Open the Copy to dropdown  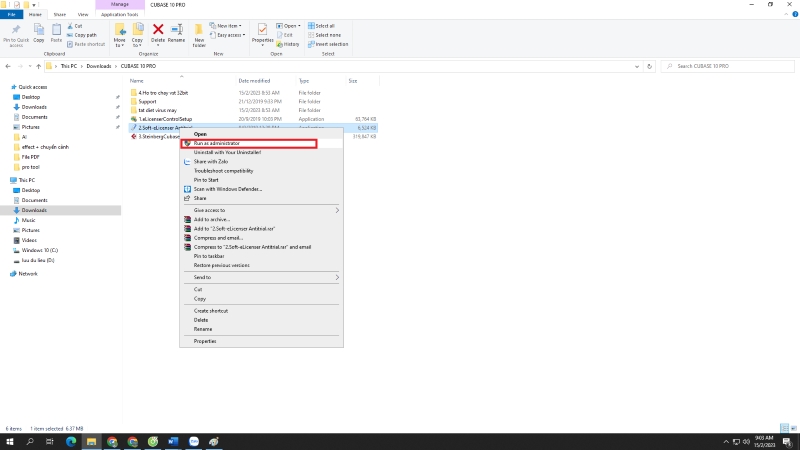tap(137, 42)
